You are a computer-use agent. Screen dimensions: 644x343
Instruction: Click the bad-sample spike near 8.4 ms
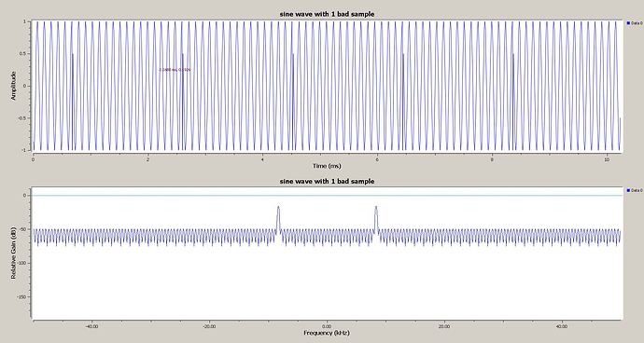point(513,103)
